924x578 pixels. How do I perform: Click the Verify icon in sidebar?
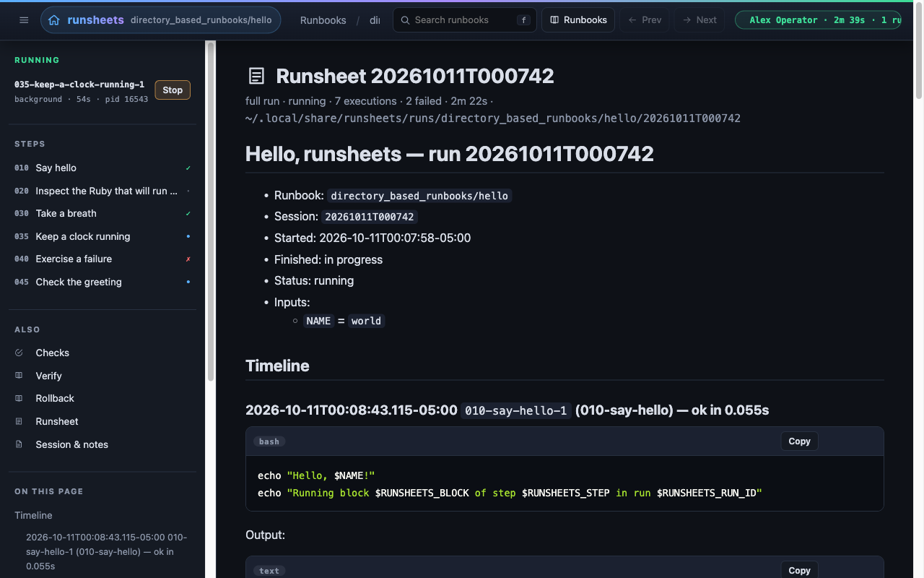pyautogui.click(x=19, y=376)
